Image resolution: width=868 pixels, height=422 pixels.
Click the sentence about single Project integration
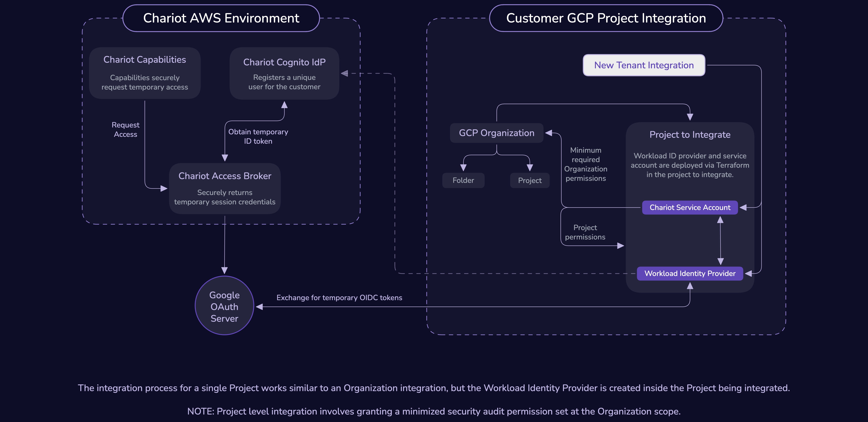(434, 388)
